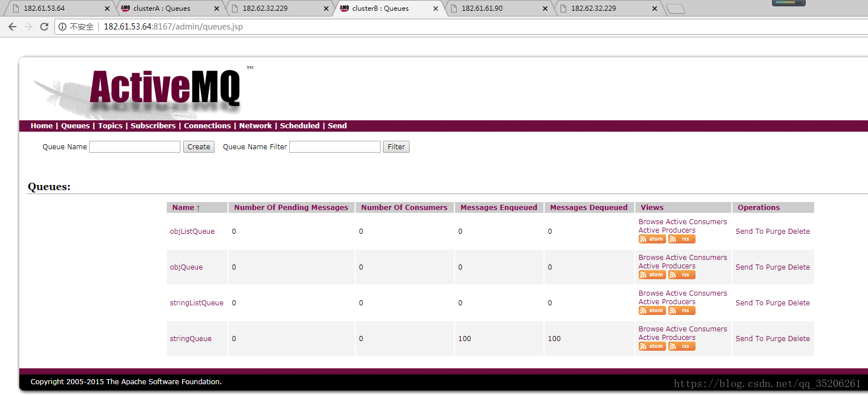The height and width of the screenshot is (395, 868).
Task: Click the site info insecure icon
Action: (x=63, y=27)
